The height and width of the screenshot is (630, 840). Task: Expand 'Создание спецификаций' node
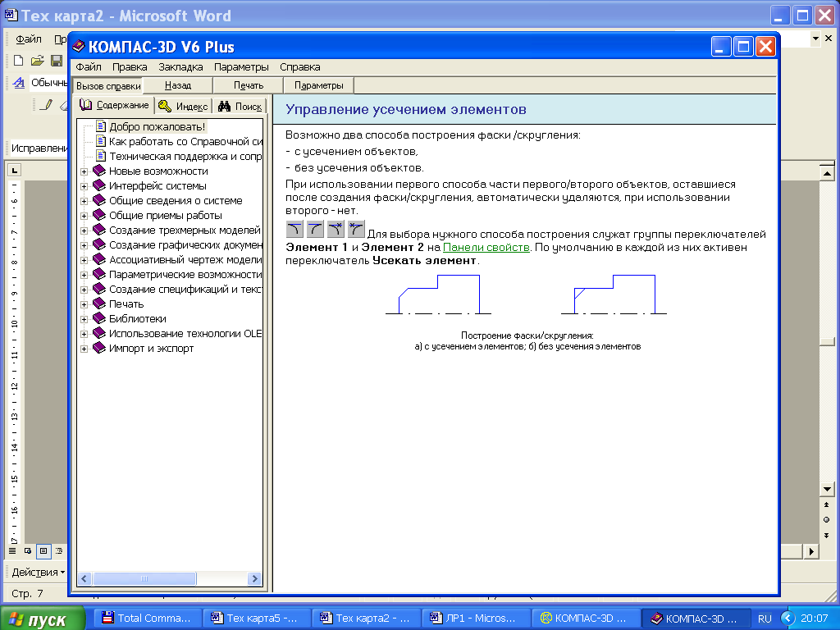click(x=84, y=290)
